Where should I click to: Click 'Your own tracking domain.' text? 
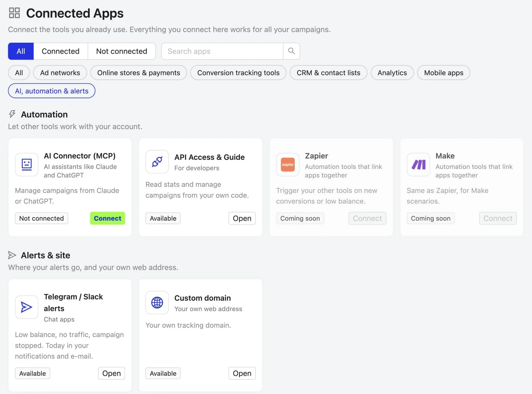coord(188,325)
